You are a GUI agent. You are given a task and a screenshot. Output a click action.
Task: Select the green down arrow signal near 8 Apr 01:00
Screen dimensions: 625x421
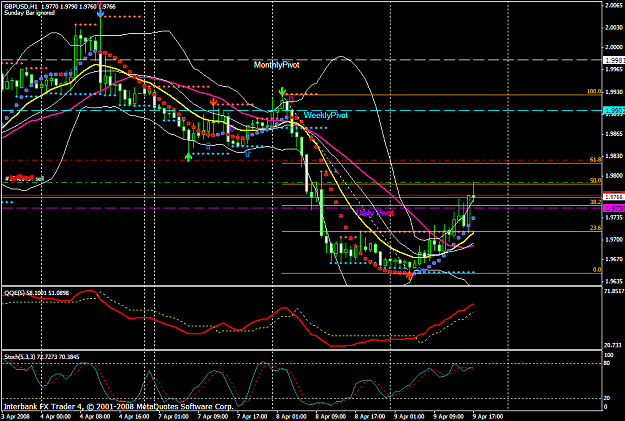pos(282,92)
